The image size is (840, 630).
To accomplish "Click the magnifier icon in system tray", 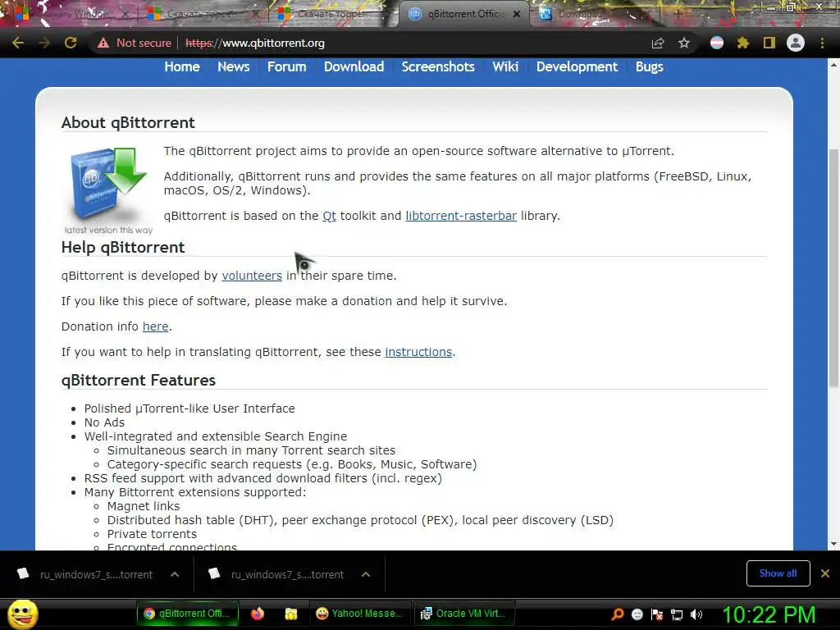I will click(617, 614).
